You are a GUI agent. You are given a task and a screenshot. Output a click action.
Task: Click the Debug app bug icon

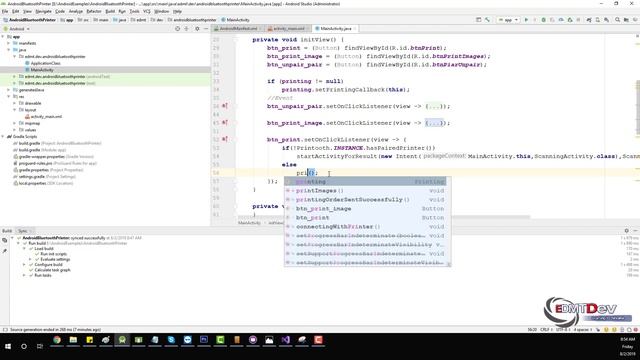point(543,20)
